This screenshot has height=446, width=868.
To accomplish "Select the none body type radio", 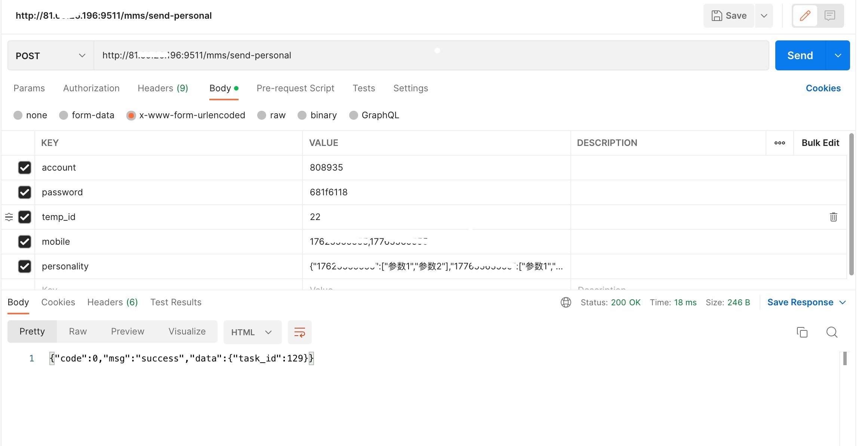I will click(x=18, y=115).
